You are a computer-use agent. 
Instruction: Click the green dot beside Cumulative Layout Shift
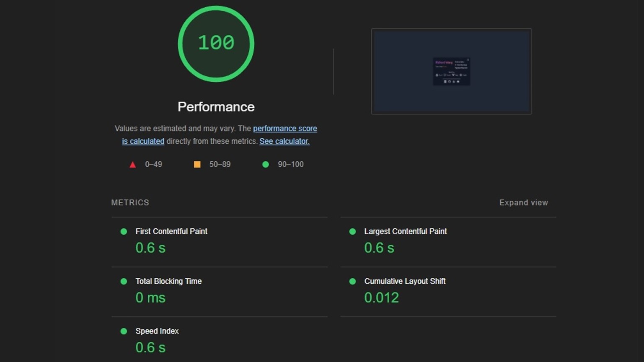352,282
